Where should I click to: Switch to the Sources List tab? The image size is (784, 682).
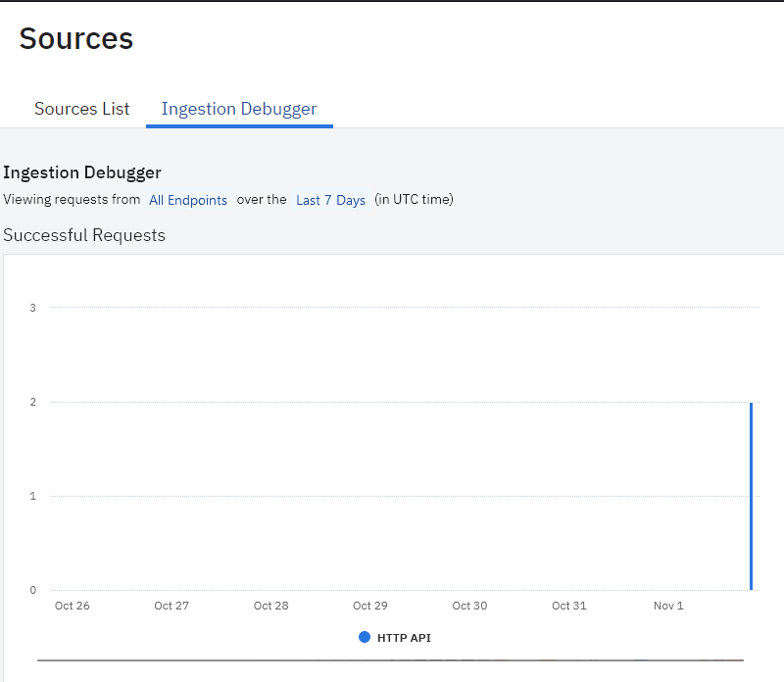click(81, 109)
